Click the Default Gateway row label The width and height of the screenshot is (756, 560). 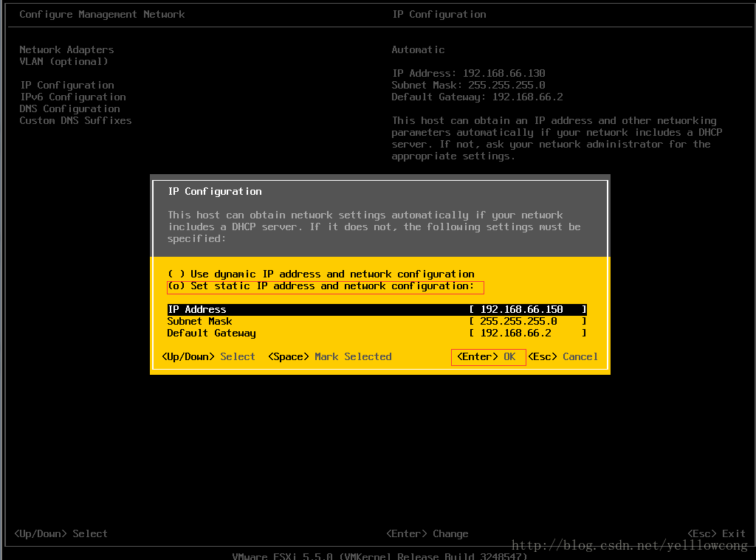[x=212, y=333]
